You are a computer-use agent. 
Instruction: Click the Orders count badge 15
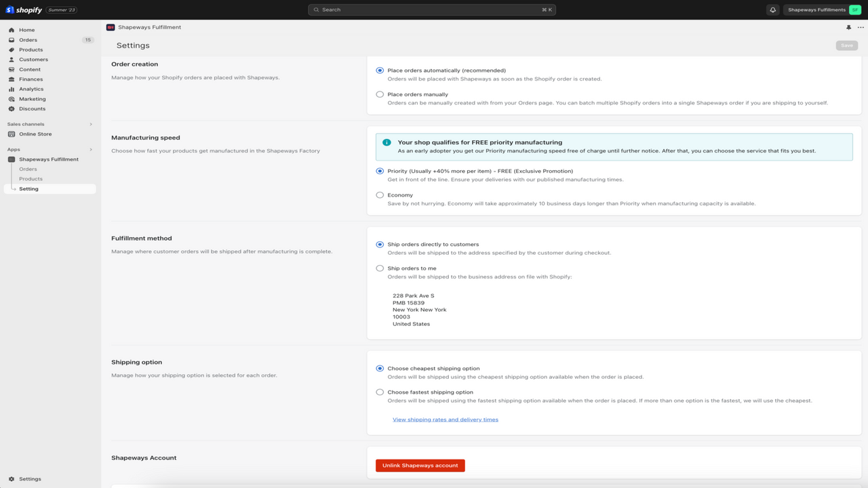tap(87, 40)
